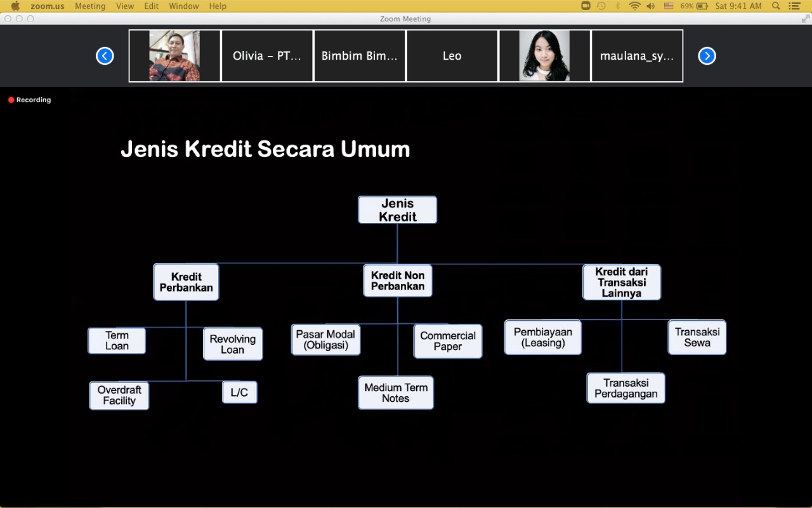812x508 pixels.
Task: Select the Olivia - PT participant tile
Action: coord(267,56)
